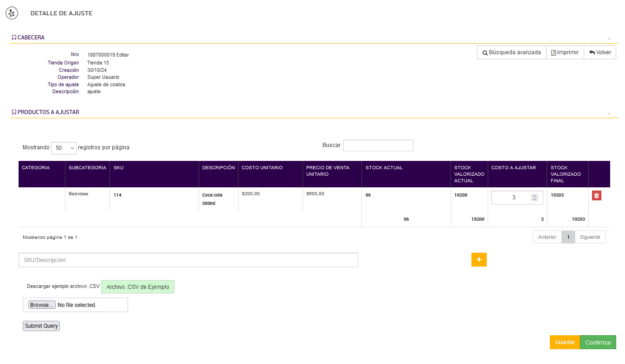Delete the Coca cola 500ml row
Screen dimensions: 625x364
(596, 196)
